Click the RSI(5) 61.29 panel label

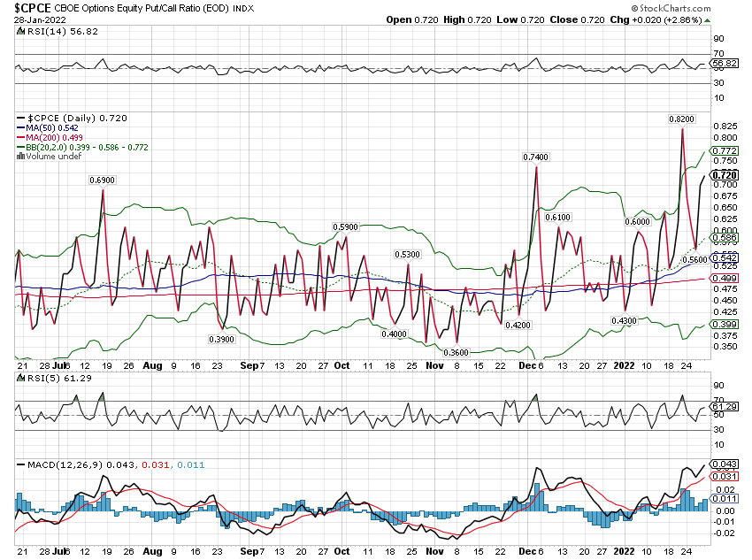(59, 379)
